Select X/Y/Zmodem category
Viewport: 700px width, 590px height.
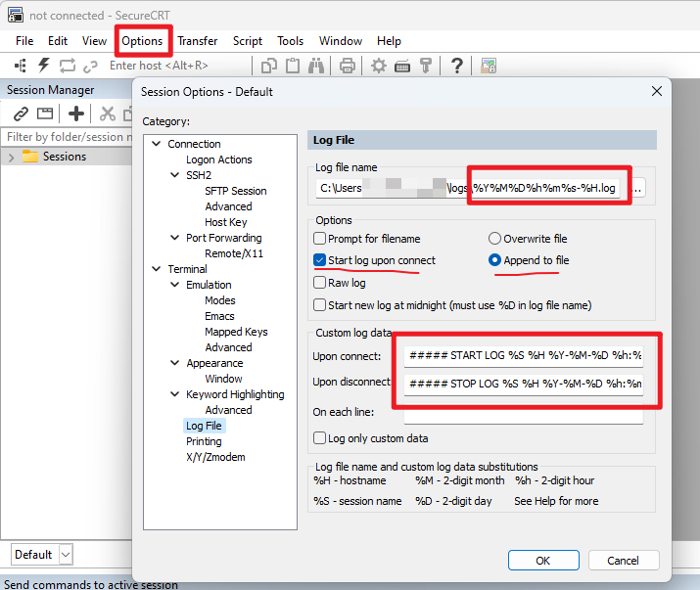click(215, 457)
